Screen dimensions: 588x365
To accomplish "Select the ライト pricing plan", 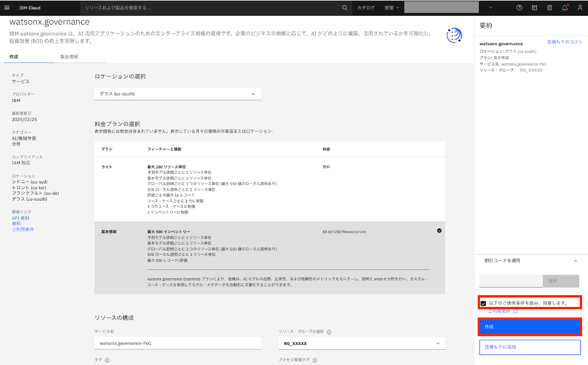I will coord(269,189).
